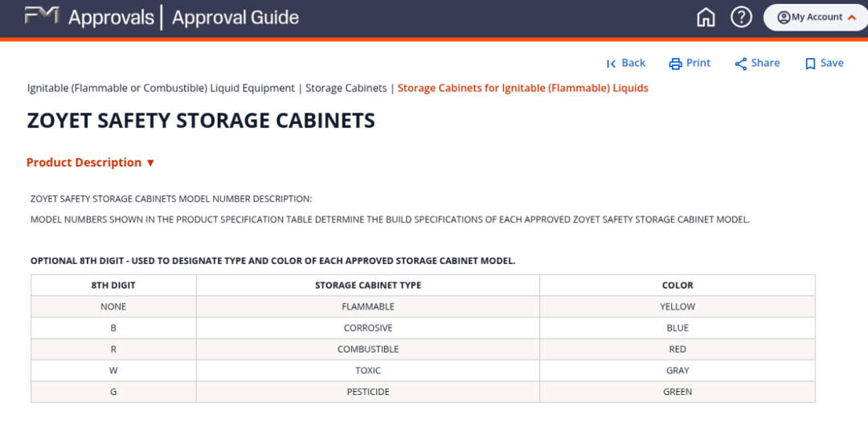Open Storage Cabinets for Ignitable Liquids breadcrumb

point(522,89)
